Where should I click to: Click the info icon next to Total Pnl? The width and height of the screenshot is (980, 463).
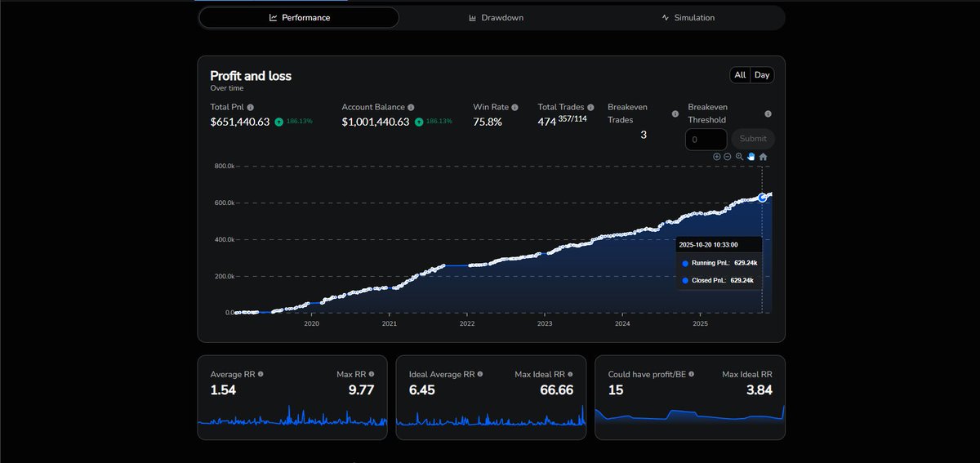251,107
